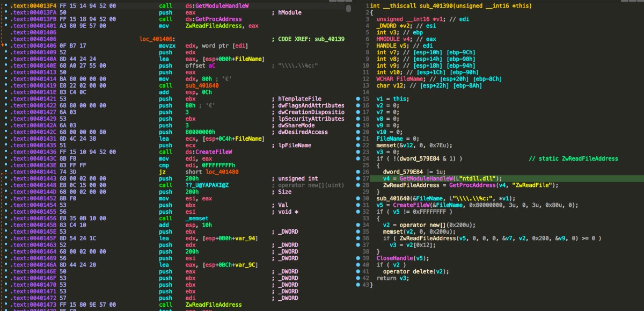Image resolution: width=644 pixels, height=311 pixels.
Task: Toggle breakpoint dot on pseudocode line 15
Action: [358, 99]
